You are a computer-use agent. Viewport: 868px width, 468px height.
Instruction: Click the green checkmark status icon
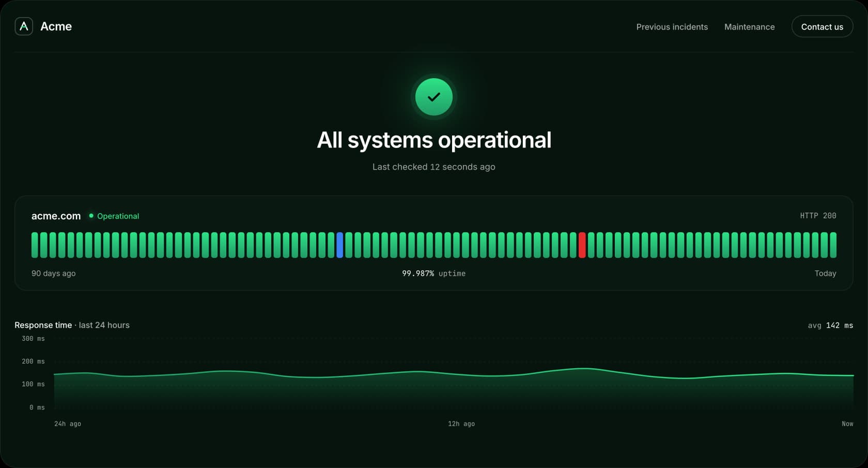tap(434, 97)
